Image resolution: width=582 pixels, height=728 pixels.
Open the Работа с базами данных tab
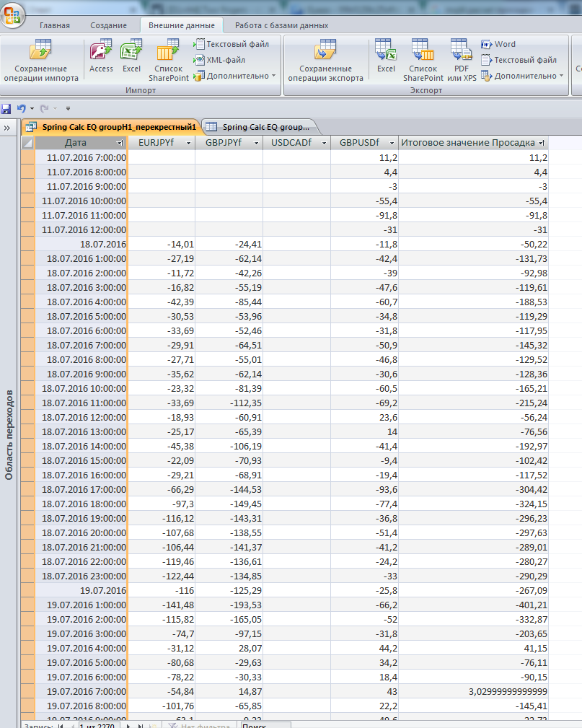point(282,25)
